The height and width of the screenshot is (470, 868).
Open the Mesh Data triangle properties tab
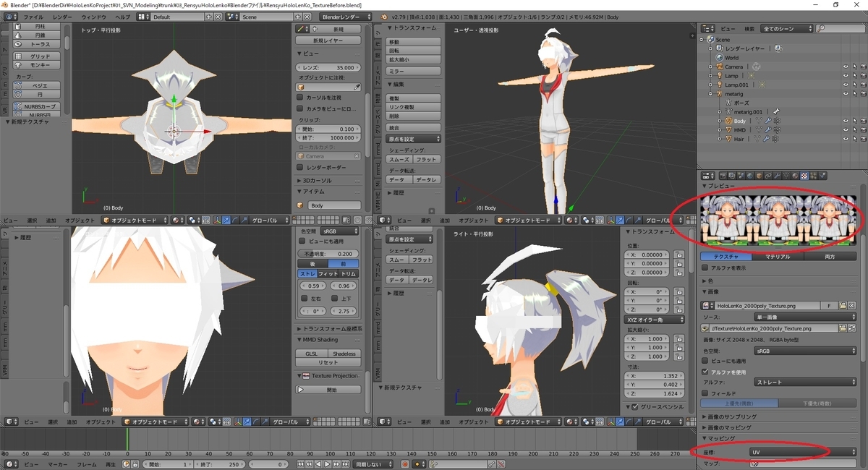786,176
